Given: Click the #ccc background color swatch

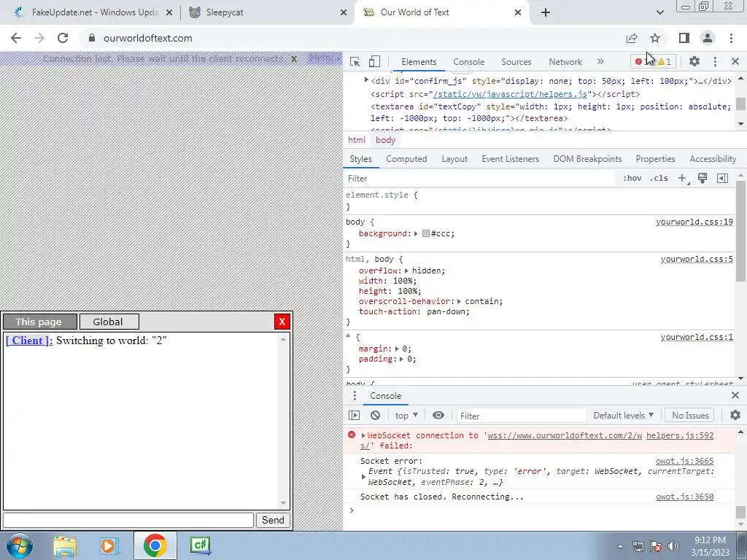Looking at the screenshot, I should [426, 233].
